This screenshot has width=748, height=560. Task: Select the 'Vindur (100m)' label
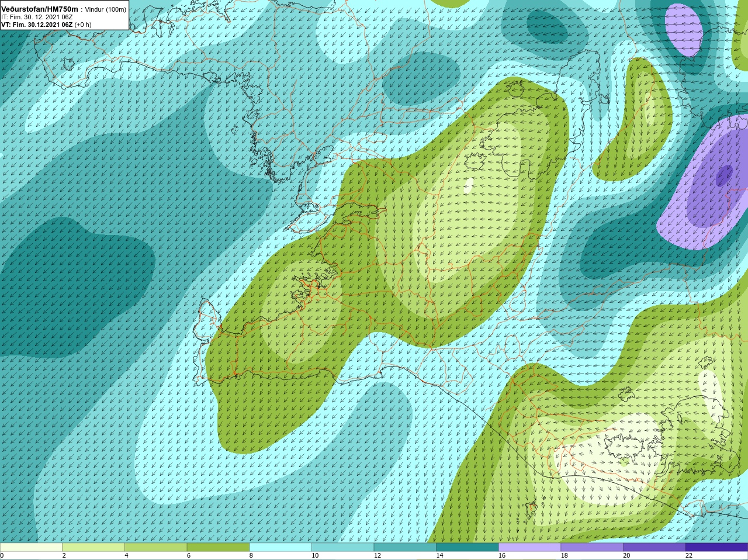point(106,9)
